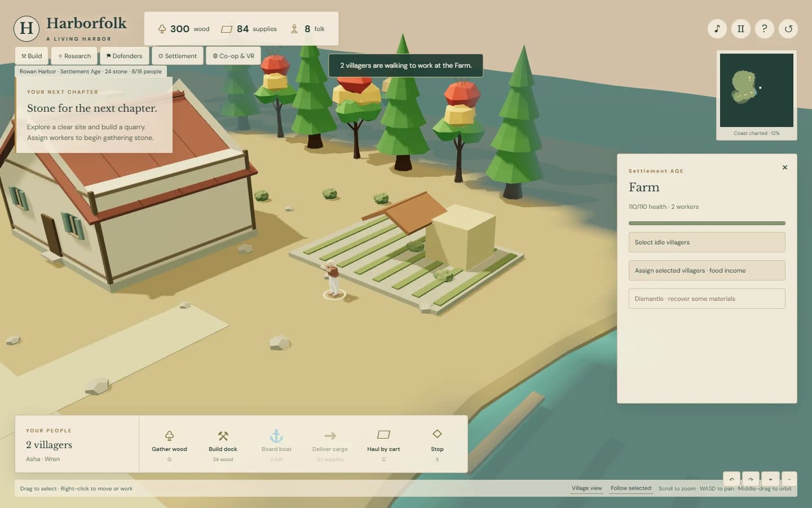Choose the Gather wood action
Screen dimensions: 812x508
tap(169, 445)
